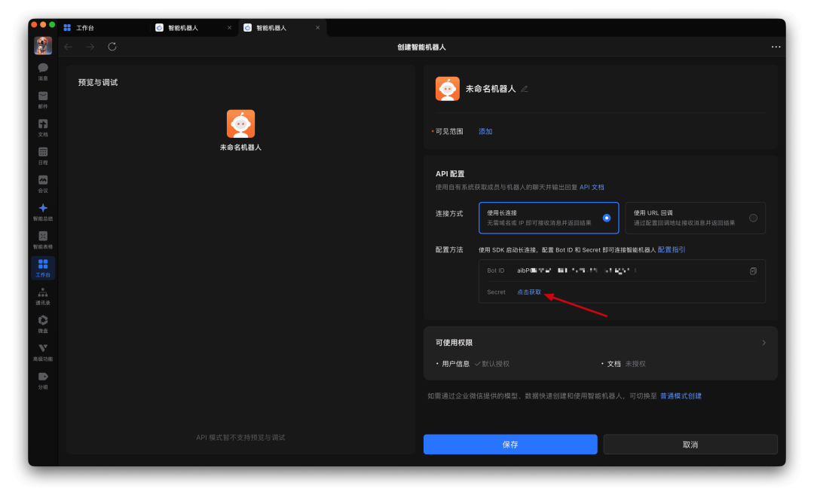Switch to the 工作台 tab
Image resolution: width=814 pixels, height=504 pixels.
83,27
